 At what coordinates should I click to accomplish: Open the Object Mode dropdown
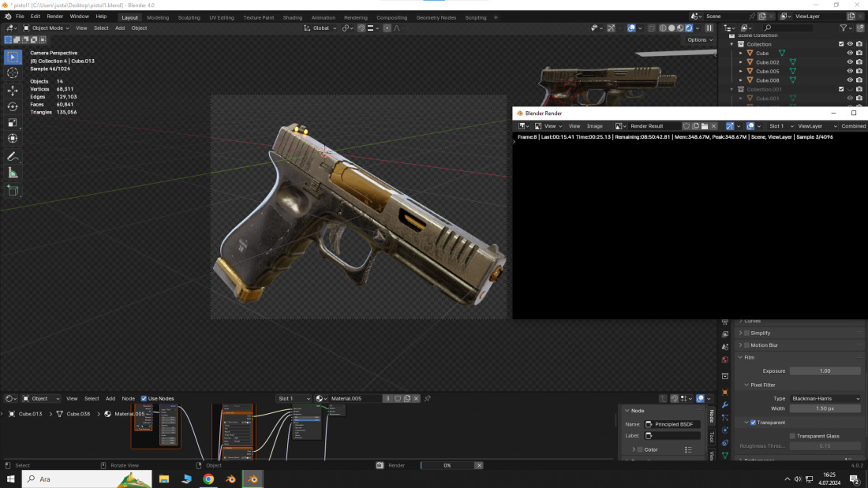coord(46,28)
